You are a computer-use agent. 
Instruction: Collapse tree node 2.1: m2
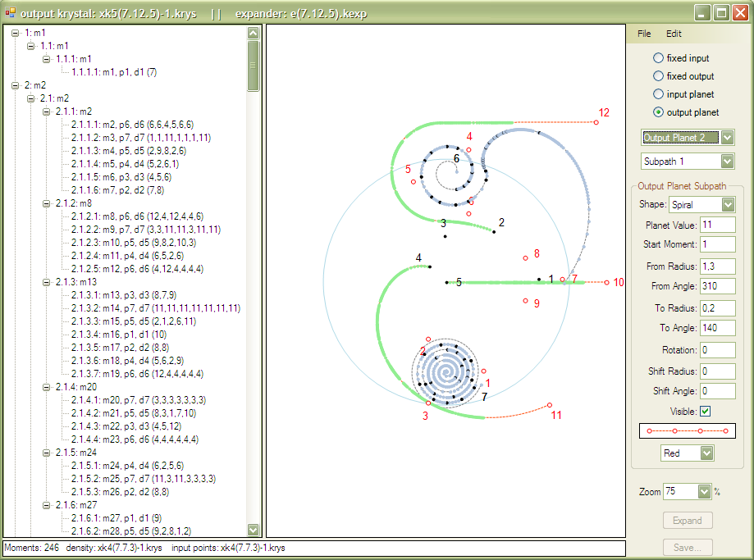pos(31,98)
